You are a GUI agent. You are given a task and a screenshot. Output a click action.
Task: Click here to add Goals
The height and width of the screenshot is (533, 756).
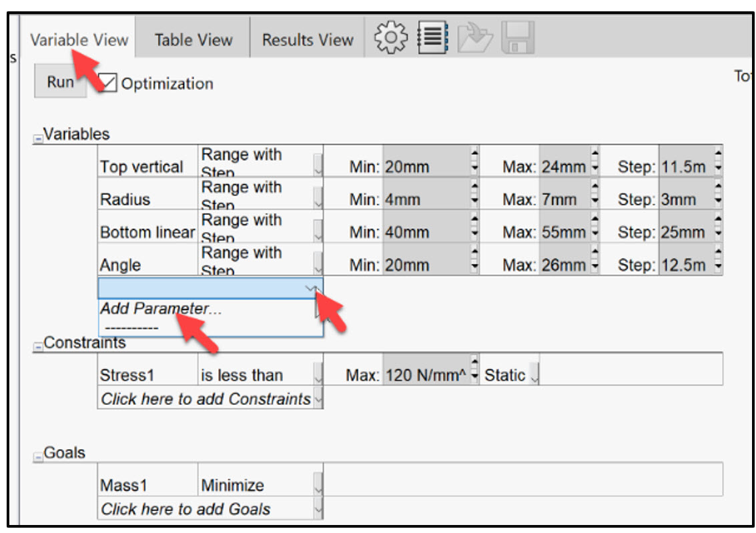[187, 508]
